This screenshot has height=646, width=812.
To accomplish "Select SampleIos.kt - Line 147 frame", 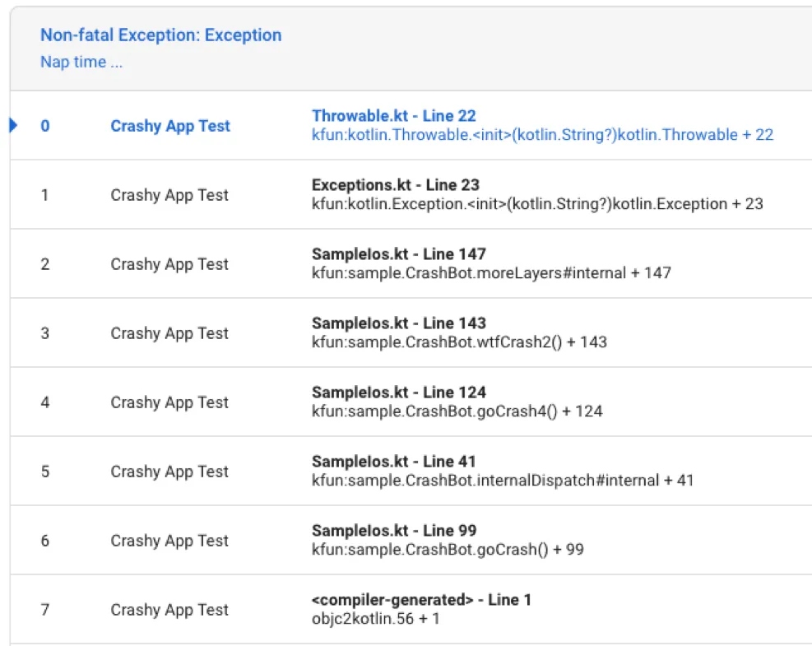I will [411, 263].
